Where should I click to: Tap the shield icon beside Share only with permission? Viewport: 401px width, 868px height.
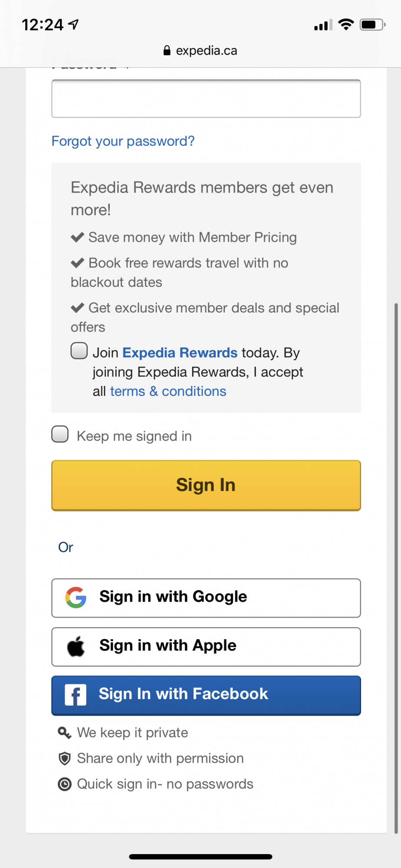(64, 759)
